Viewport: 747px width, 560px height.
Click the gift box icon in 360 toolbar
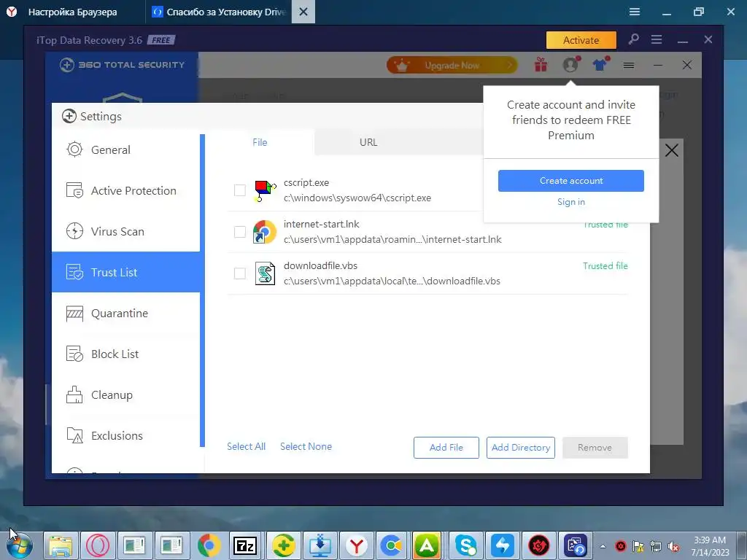(x=541, y=64)
